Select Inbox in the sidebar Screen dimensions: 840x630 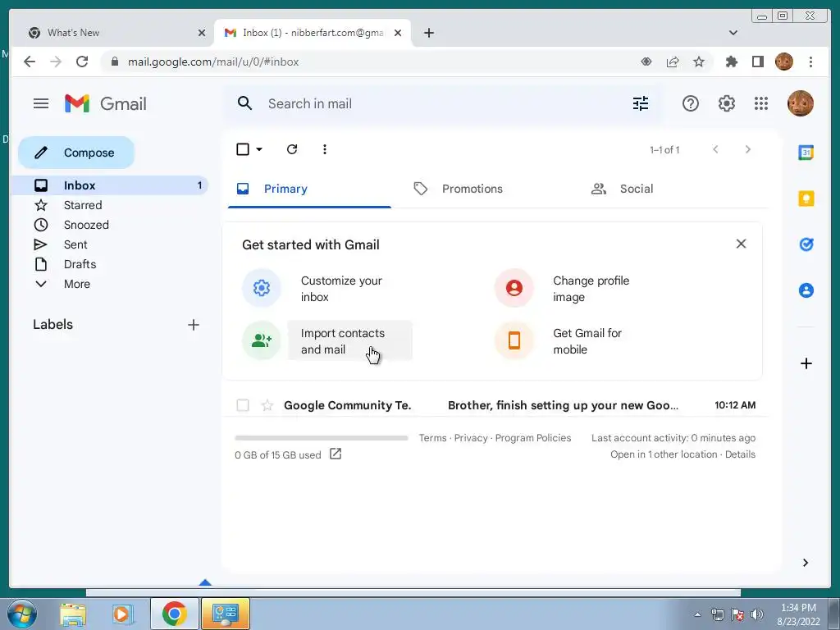coord(111,185)
